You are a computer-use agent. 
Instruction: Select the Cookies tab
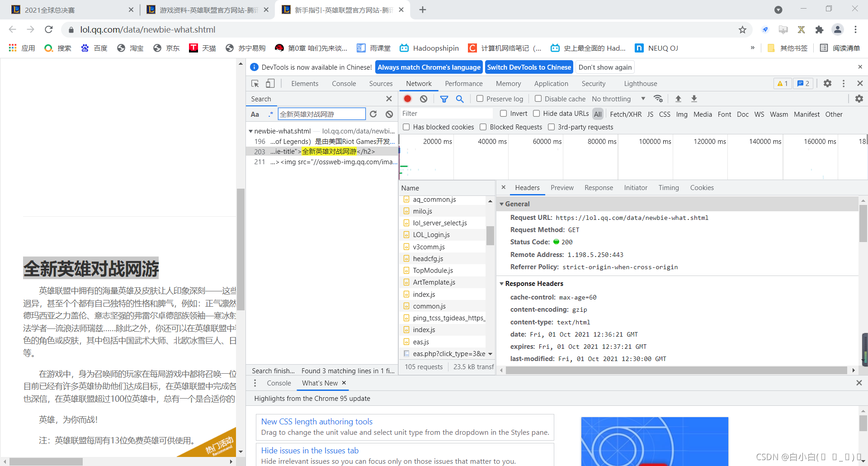702,188
